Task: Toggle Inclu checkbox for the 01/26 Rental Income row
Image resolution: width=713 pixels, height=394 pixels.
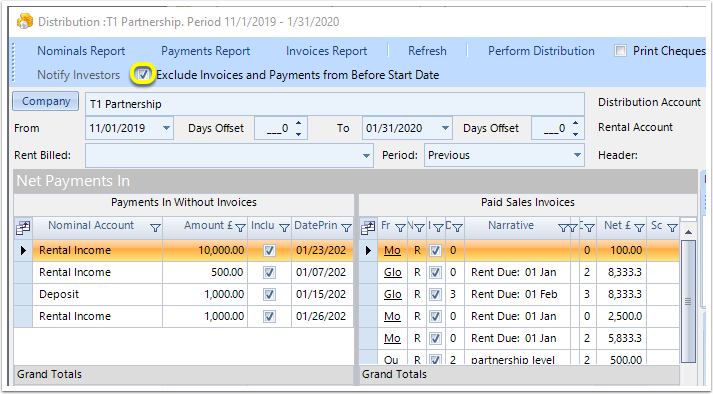Action: pyautogui.click(x=269, y=316)
